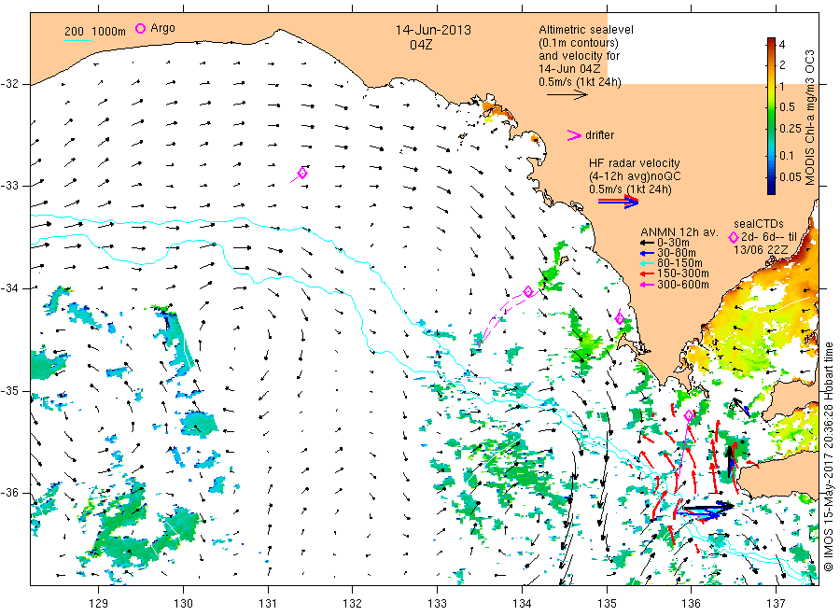Click the dark red top of the chlorophyll colorbar
Screen dimensions: 840x616
coord(771,42)
